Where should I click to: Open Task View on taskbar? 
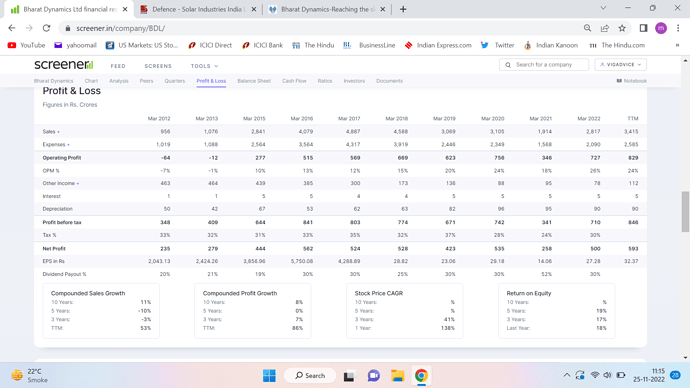[x=349, y=376]
